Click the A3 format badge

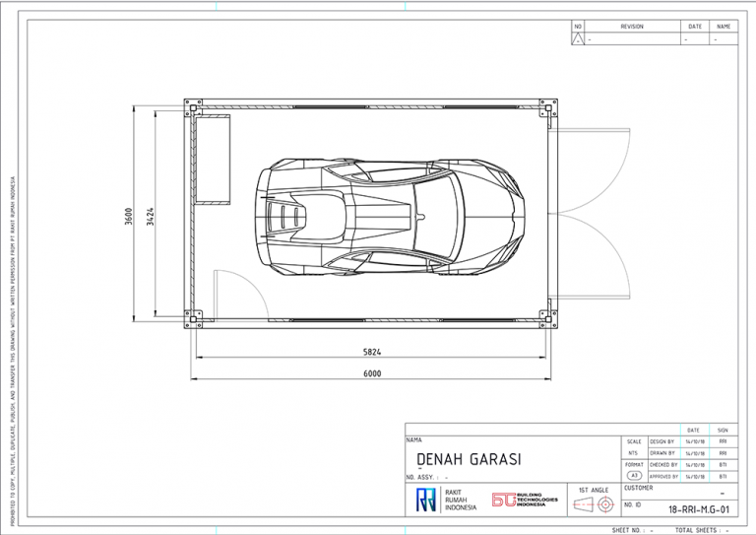click(x=633, y=475)
